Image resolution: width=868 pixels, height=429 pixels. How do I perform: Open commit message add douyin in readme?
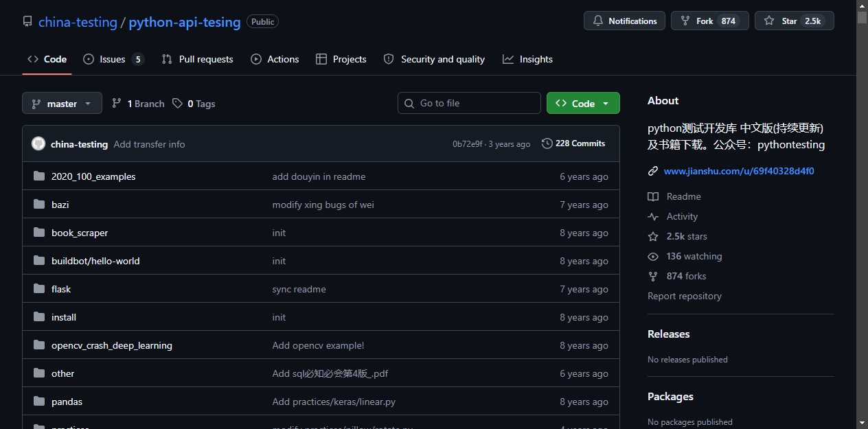[x=319, y=176]
